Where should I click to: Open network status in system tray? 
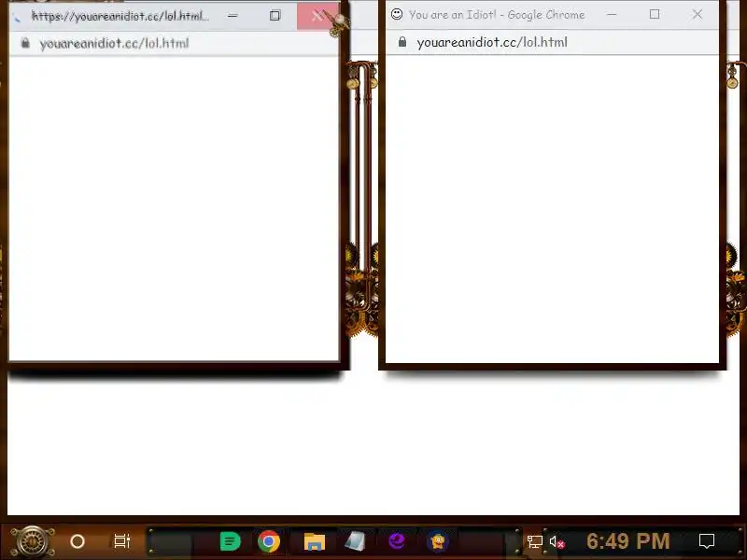[534, 541]
